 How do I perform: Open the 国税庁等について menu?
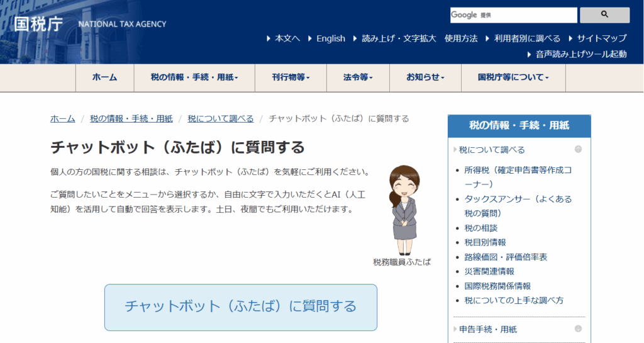tap(513, 77)
